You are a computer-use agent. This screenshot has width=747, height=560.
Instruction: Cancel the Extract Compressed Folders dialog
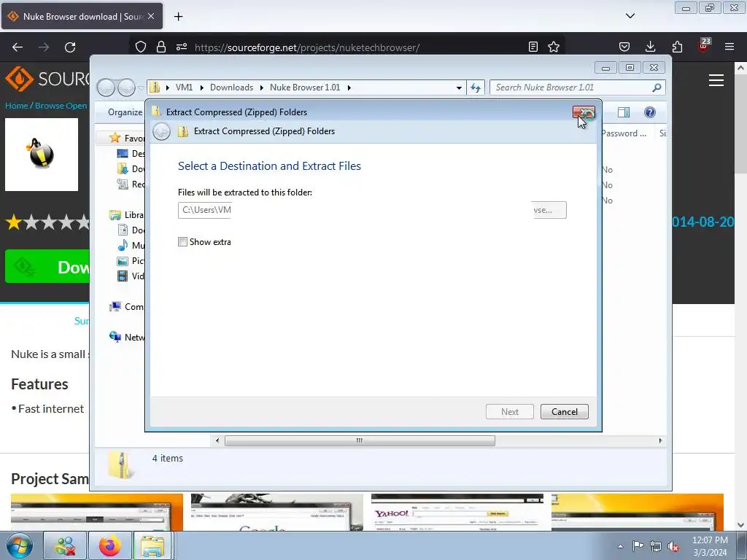[x=564, y=411]
